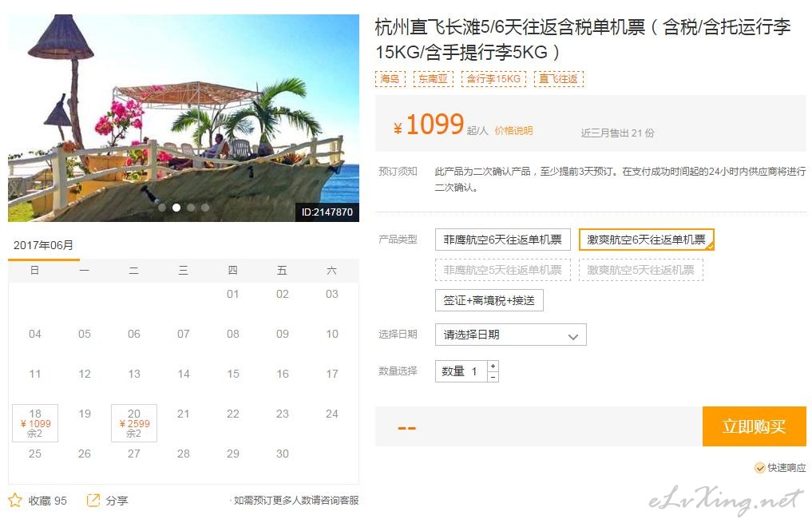Show the third carousel image dot
Screen dimensions: 812x527
click(191, 208)
